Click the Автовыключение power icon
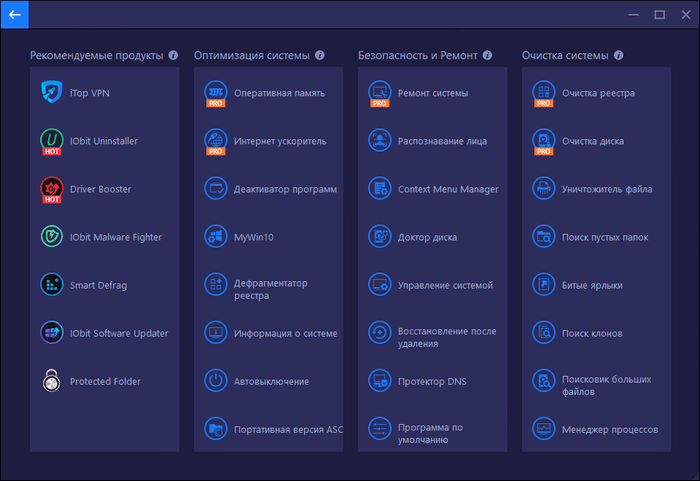Viewport: 700px width, 481px height. [216, 381]
